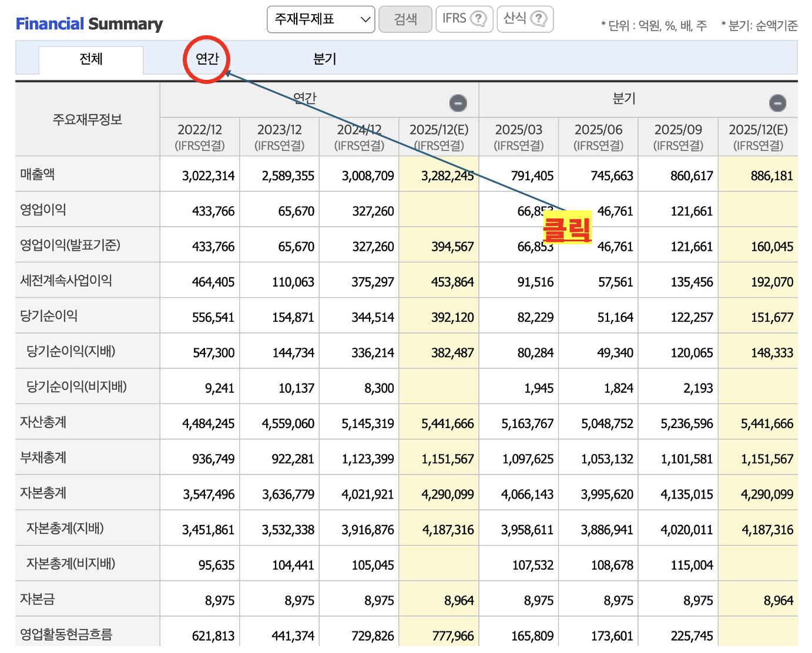Image resolution: width=812 pixels, height=653 pixels.
Task: Open the 산식 help question icon
Action: coord(538,19)
